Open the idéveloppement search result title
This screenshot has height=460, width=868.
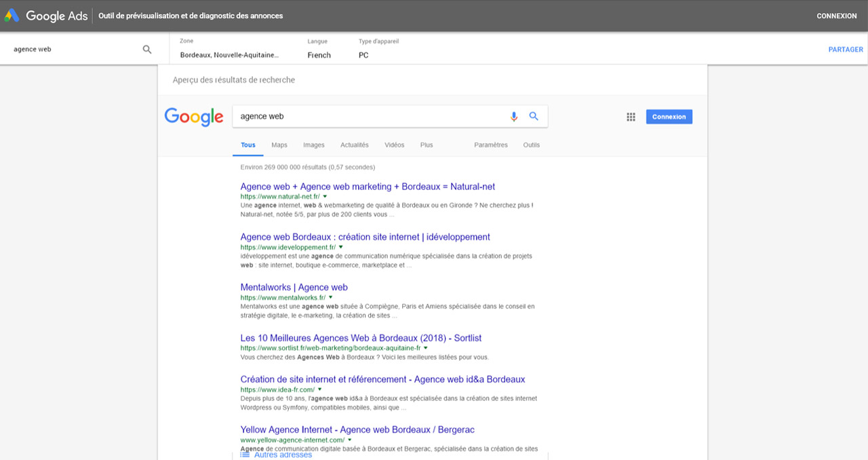366,237
